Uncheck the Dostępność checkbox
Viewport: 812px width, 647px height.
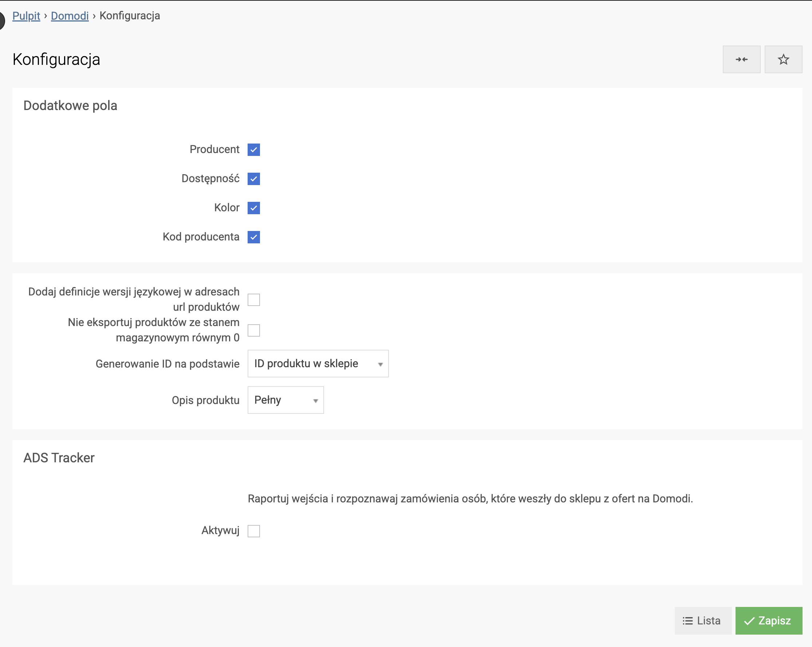253,179
